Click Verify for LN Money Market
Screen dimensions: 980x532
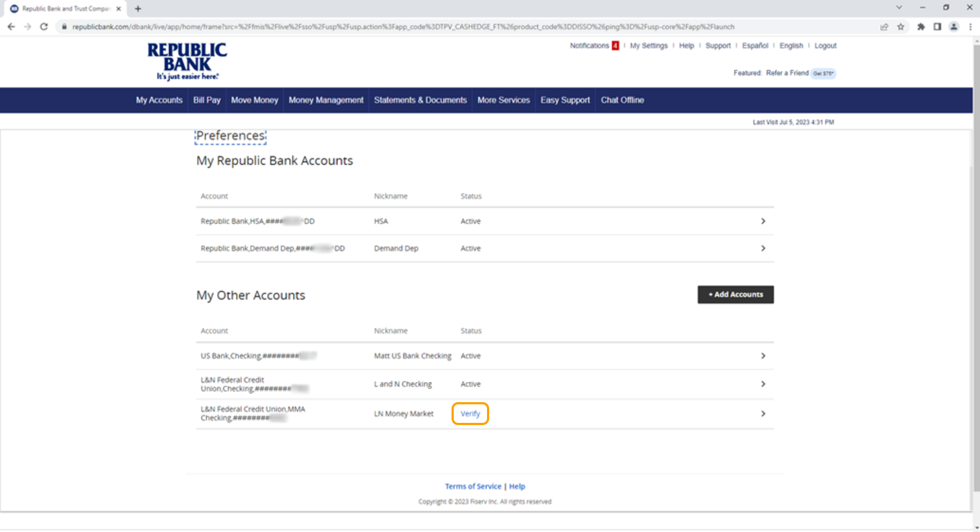[470, 414]
